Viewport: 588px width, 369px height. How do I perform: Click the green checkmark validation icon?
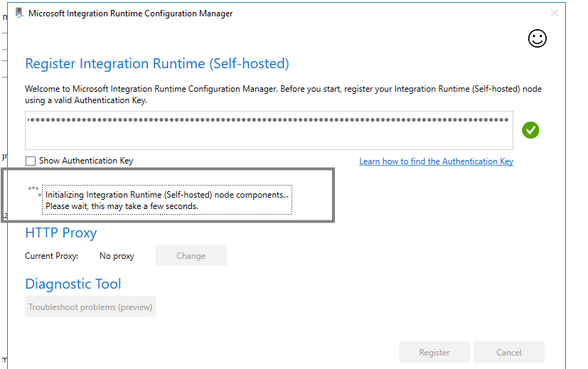[530, 130]
